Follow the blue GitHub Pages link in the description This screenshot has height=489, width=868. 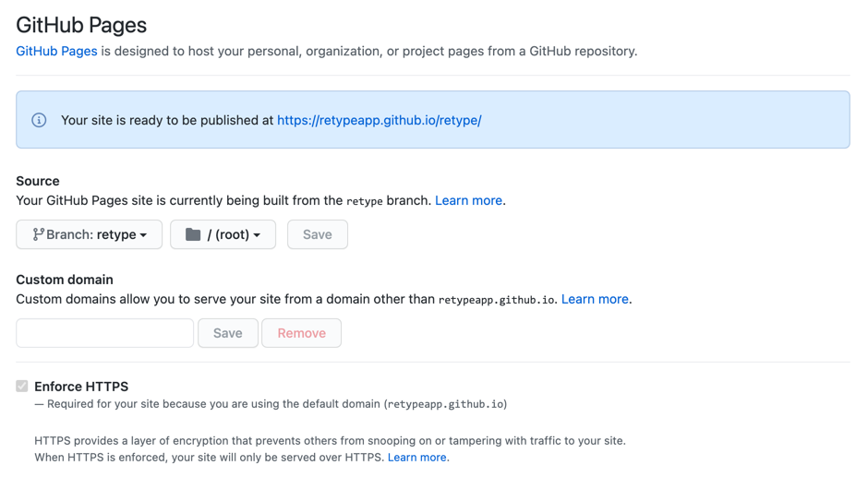56,51
